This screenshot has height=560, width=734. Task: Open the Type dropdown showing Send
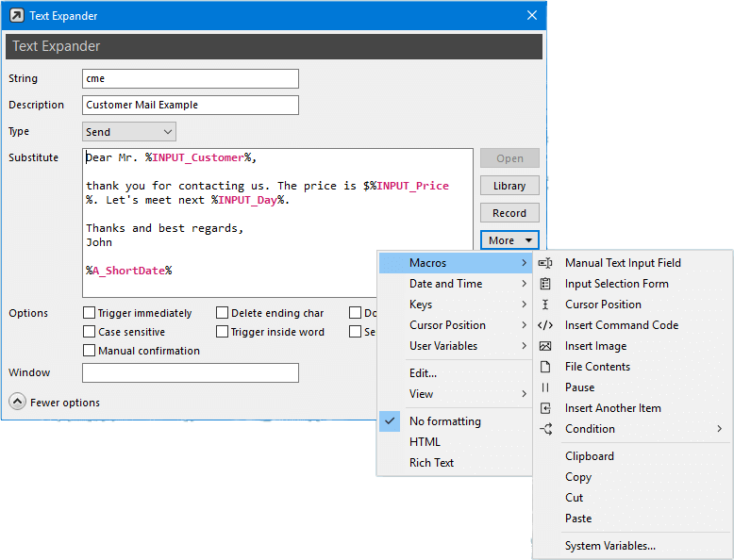tap(129, 132)
